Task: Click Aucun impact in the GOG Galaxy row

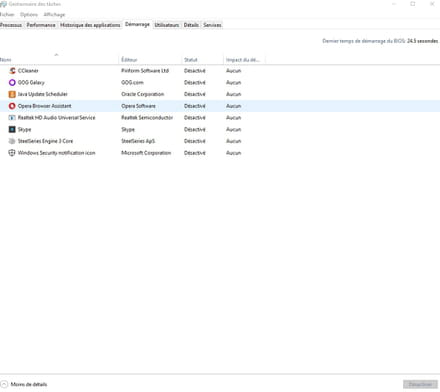Action: point(233,82)
